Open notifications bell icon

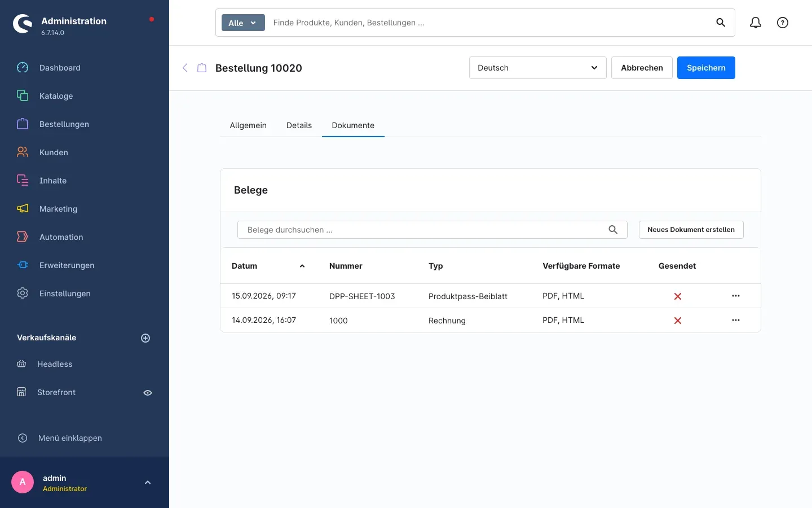click(x=756, y=23)
